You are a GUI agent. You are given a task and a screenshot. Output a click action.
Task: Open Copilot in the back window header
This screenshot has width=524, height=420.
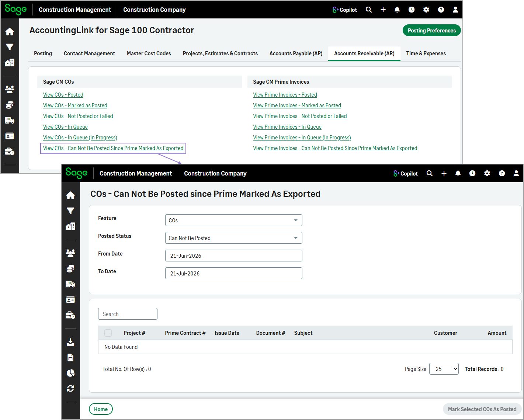(x=344, y=10)
